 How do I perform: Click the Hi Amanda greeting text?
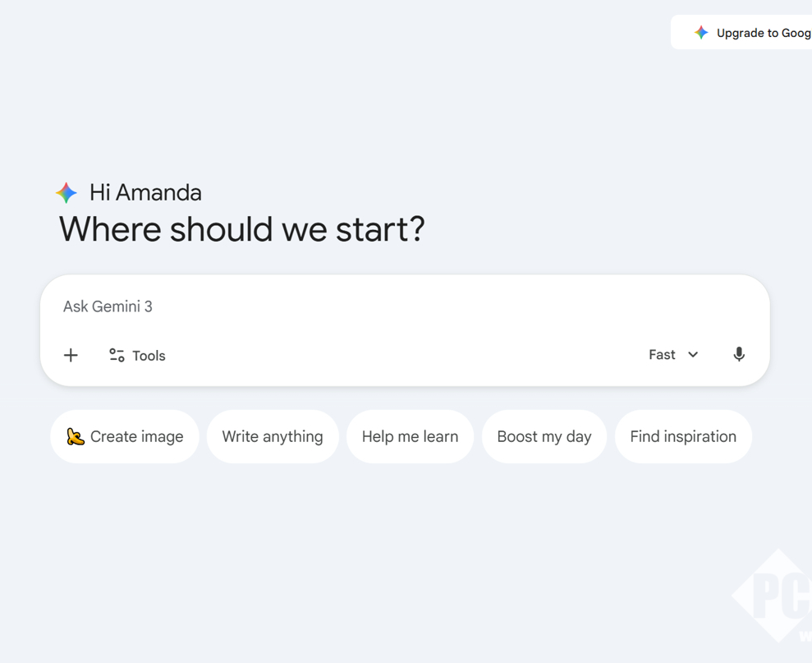(145, 192)
